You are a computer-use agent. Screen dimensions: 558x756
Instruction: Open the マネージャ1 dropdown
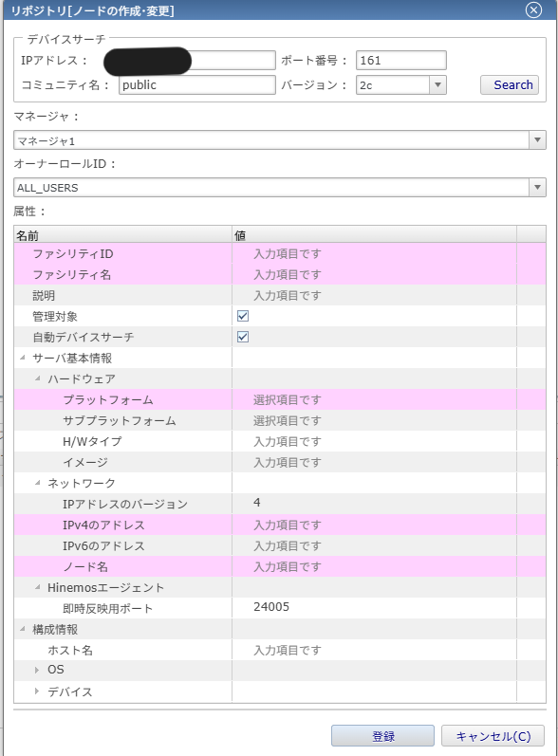pyautogui.click(x=537, y=140)
